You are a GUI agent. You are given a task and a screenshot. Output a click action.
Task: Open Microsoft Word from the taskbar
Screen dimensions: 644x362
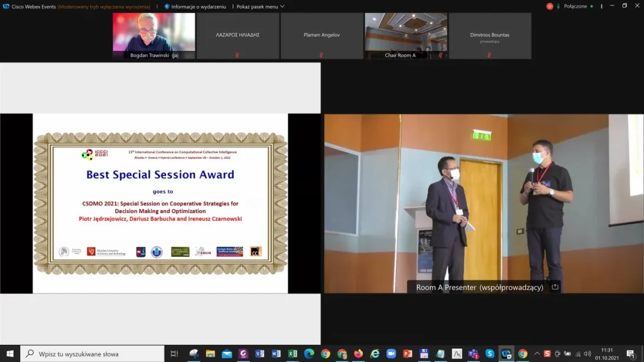(276, 354)
